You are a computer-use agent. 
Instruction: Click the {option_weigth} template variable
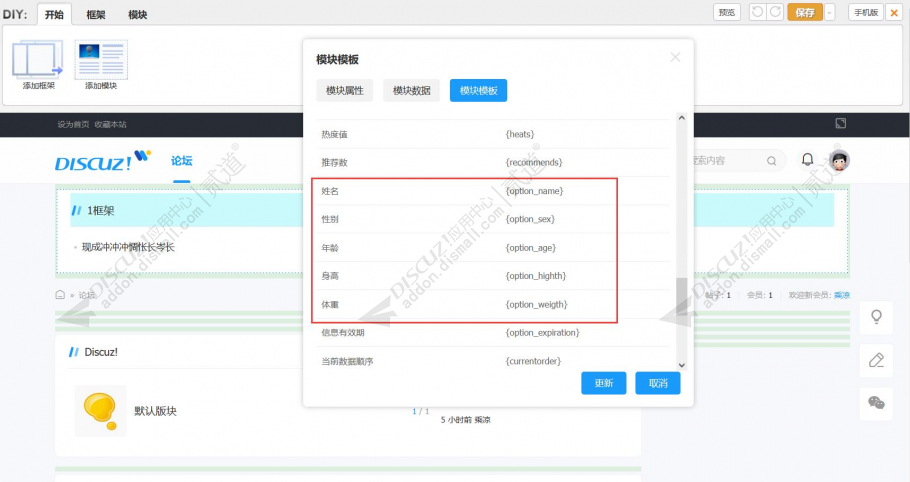click(536, 305)
